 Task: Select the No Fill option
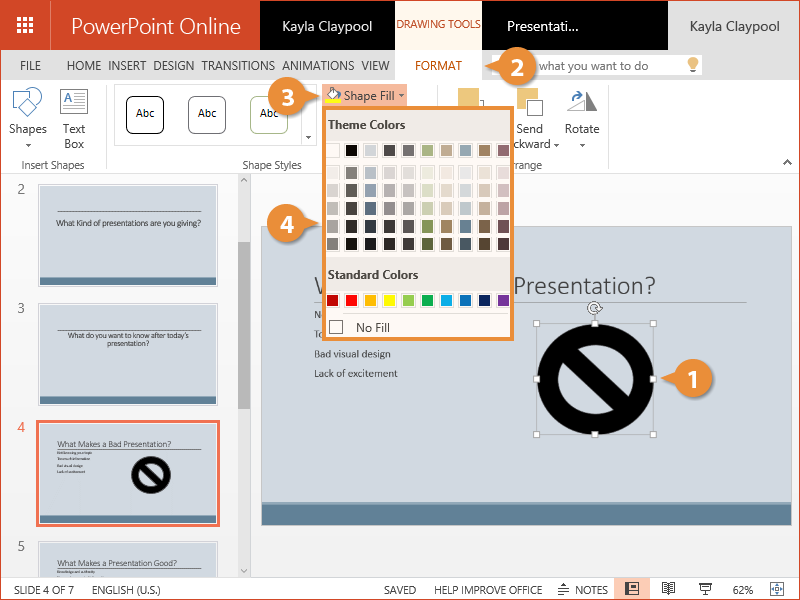(371, 327)
